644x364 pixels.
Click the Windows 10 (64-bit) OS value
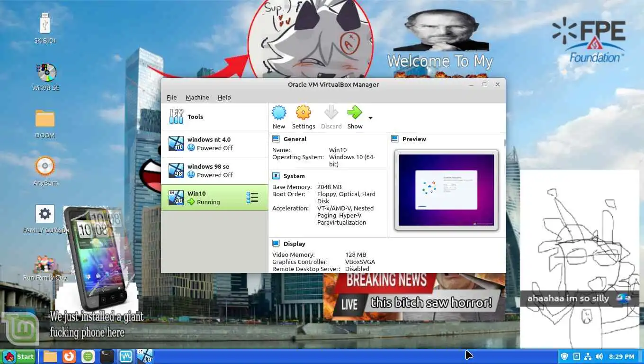coord(352,160)
